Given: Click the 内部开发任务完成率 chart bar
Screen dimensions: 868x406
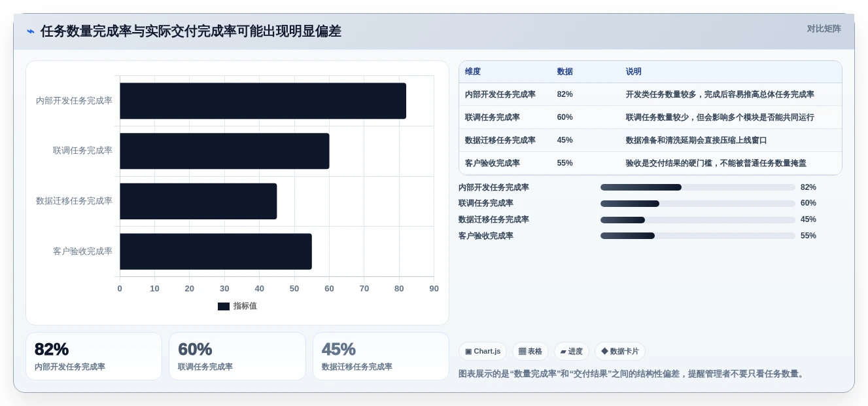Looking at the screenshot, I should click(x=263, y=101).
